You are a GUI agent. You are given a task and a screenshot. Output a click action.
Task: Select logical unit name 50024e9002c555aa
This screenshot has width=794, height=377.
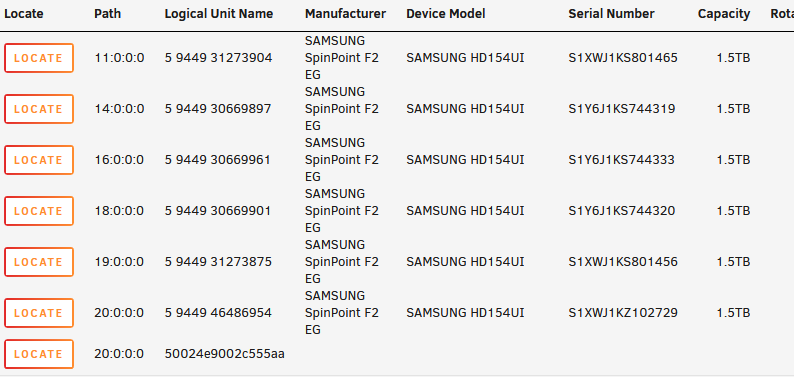tap(224, 354)
